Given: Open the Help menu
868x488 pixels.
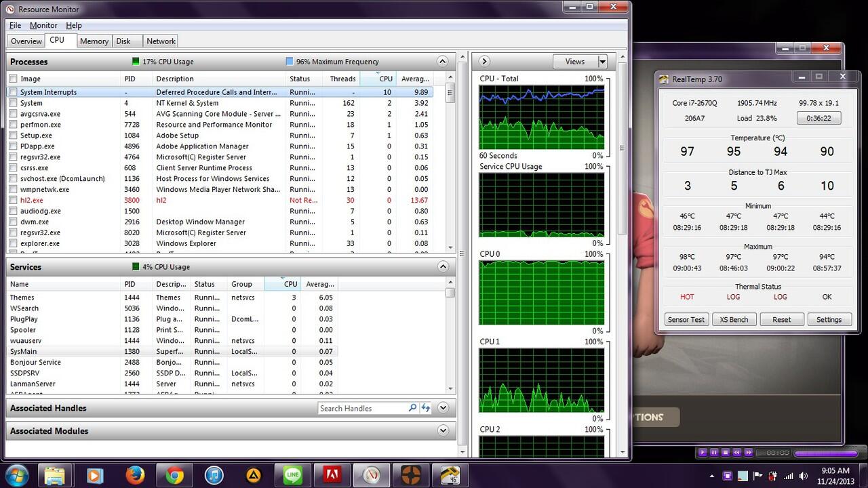Looking at the screenshot, I should coord(74,26).
